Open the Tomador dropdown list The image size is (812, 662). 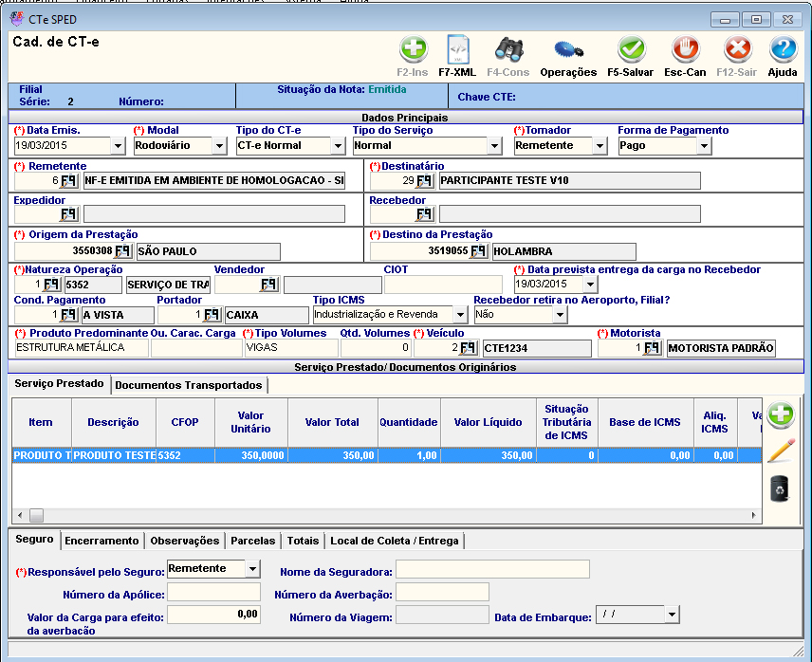[x=599, y=146]
